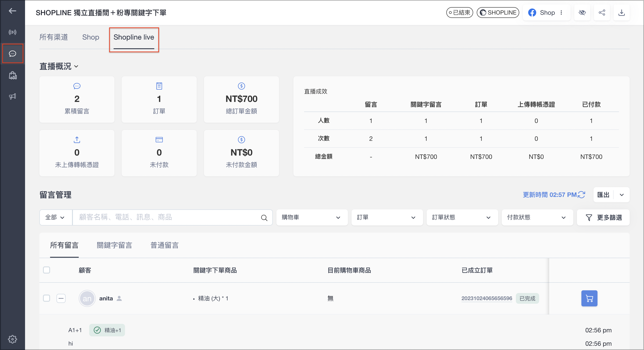Collapse the 直播概況 section chevron

(x=76, y=67)
